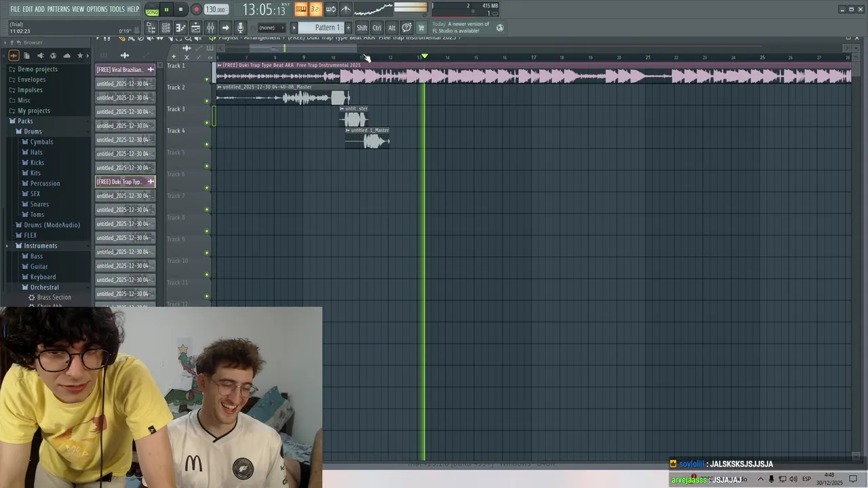Screen dimensions: 868x488
Task: Click the Windows taskbar microphone icon
Action: (771, 479)
